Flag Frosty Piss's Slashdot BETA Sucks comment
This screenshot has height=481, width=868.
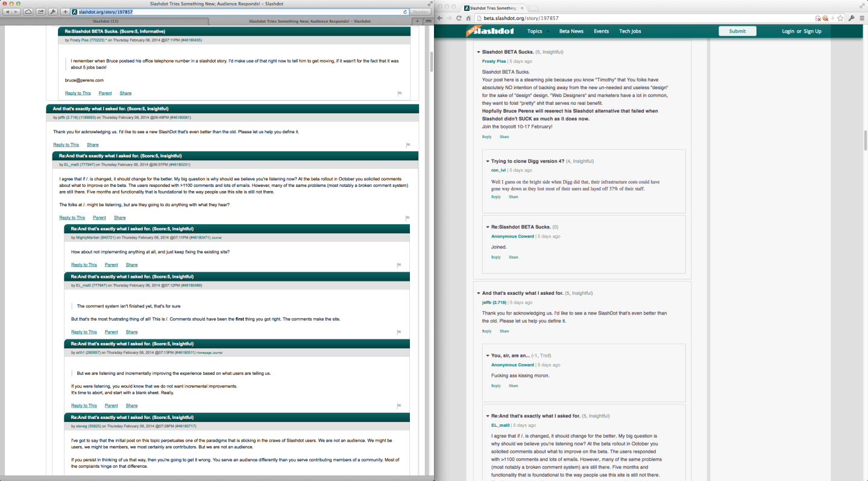tap(398, 93)
